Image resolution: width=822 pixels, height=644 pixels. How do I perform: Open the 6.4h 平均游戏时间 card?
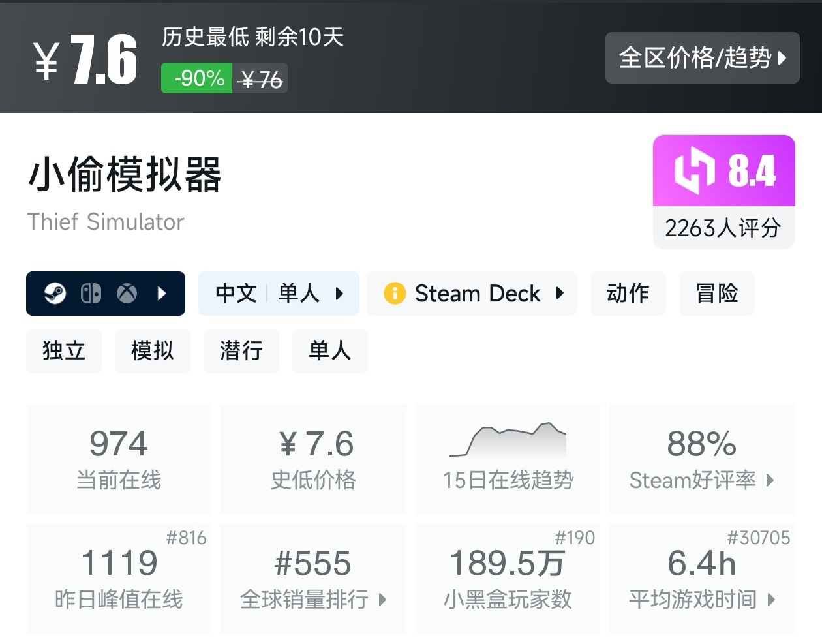[x=702, y=578]
